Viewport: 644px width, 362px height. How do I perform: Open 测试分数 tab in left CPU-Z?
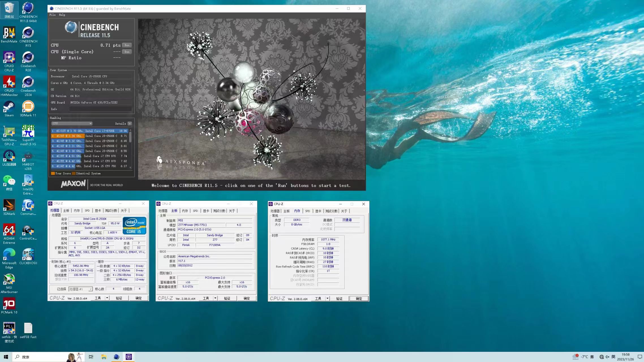[111, 211]
